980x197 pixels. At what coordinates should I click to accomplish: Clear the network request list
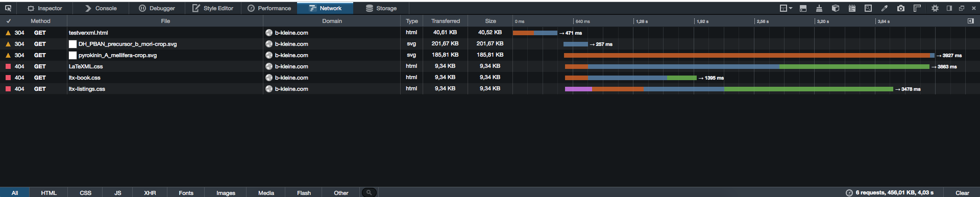coord(962,193)
